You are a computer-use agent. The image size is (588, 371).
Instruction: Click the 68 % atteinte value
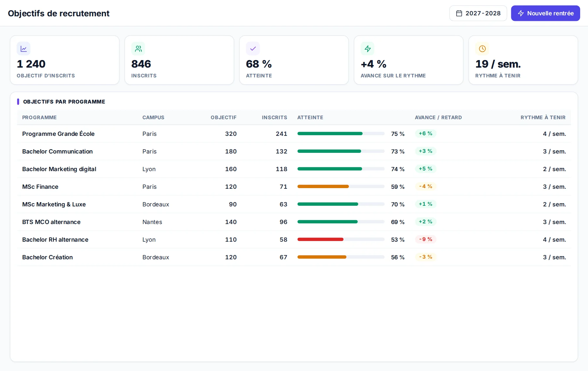tap(259, 64)
